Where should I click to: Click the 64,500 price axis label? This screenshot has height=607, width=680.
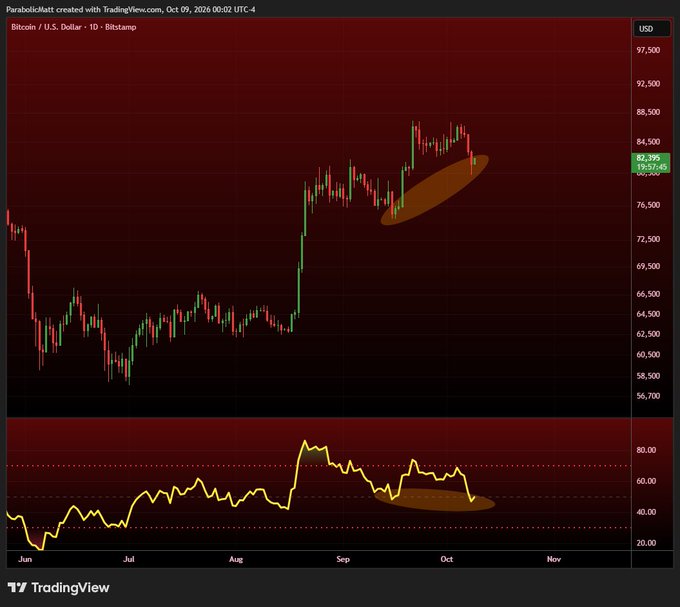(648, 314)
